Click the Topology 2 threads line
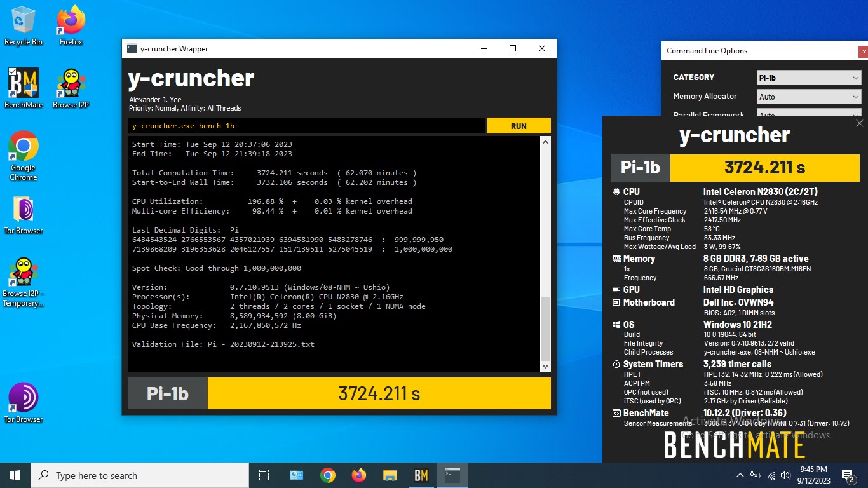Screen dimensions: 868x488 [x=279, y=306]
